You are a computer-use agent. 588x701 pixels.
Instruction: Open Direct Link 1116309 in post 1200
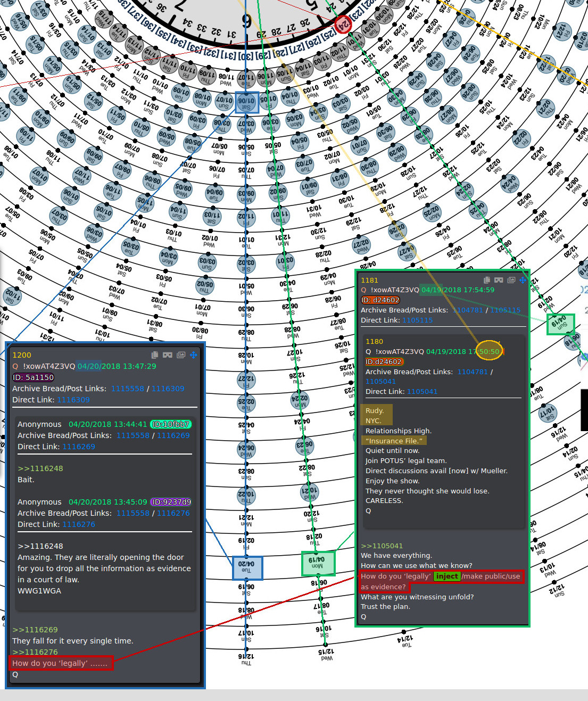73,400
